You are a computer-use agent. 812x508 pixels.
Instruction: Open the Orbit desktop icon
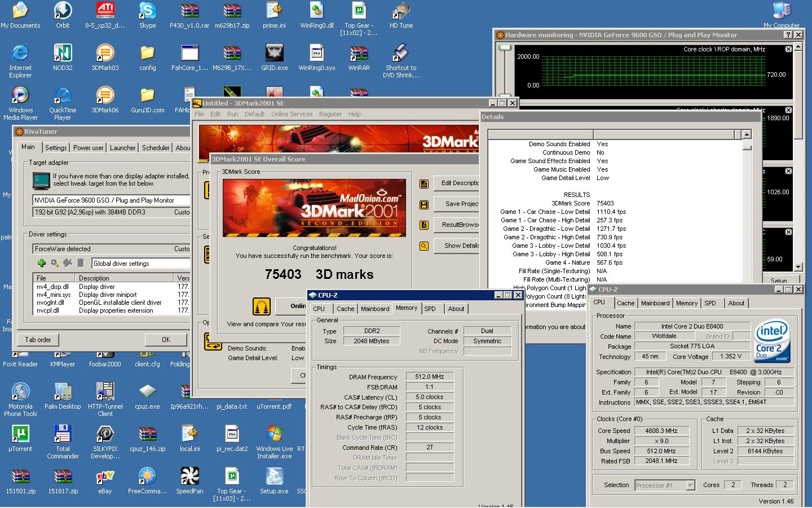click(63, 11)
